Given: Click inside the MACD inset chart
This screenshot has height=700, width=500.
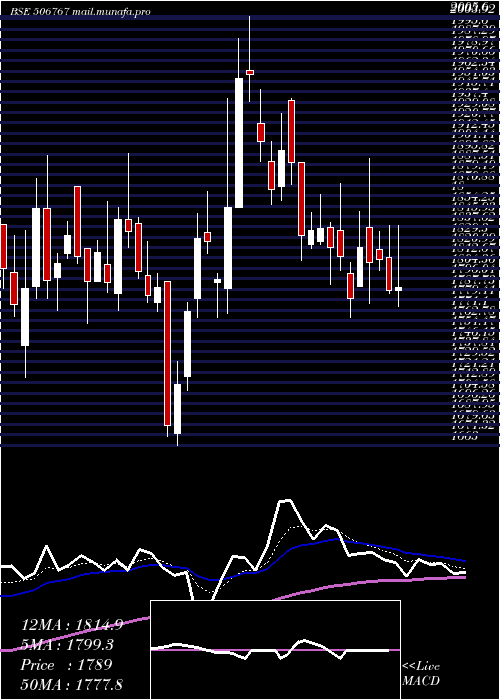Looking at the screenshot, I should click(x=275, y=650).
